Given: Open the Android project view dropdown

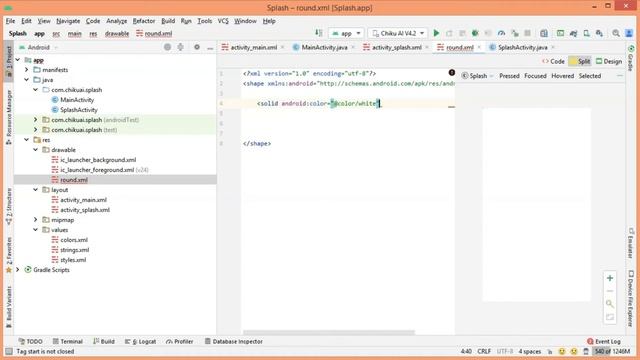Looking at the screenshot, I should (38, 47).
